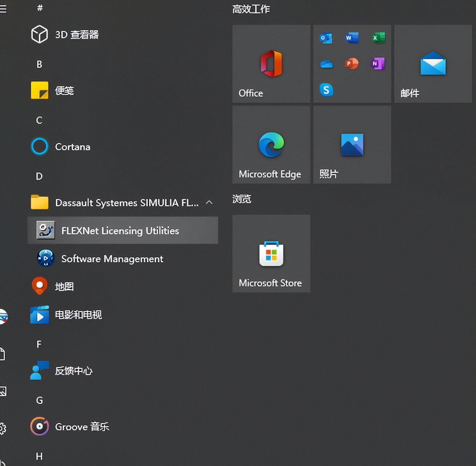Viewport: 476px width, 466px height.
Task: Click the letter G section header
Action: [x=39, y=400]
